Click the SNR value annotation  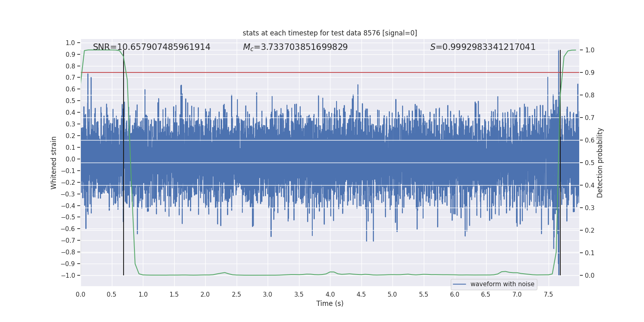pyautogui.click(x=152, y=47)
